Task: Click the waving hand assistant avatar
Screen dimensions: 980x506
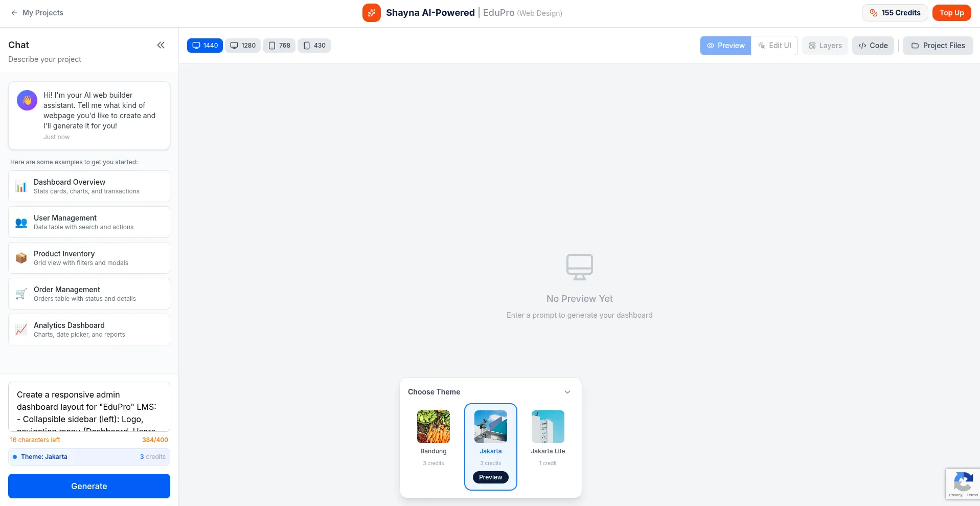Action: (27, 100)
